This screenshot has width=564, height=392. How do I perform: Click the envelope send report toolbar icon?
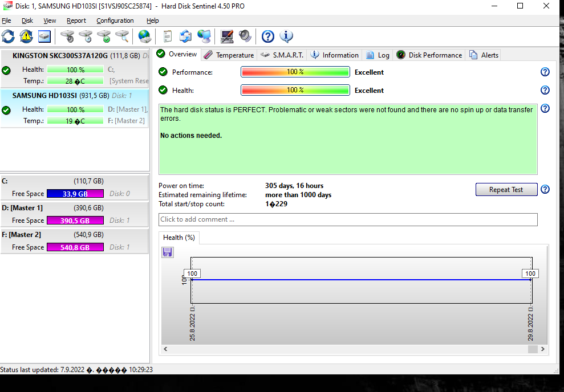pos(185,36)
